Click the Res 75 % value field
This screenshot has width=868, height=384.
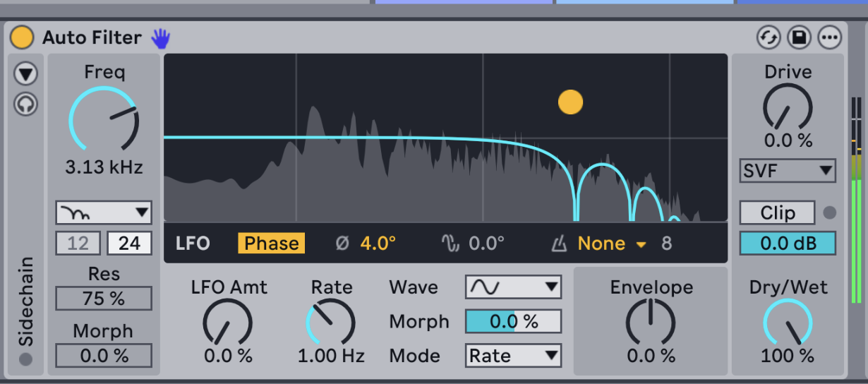click(104, 299)
